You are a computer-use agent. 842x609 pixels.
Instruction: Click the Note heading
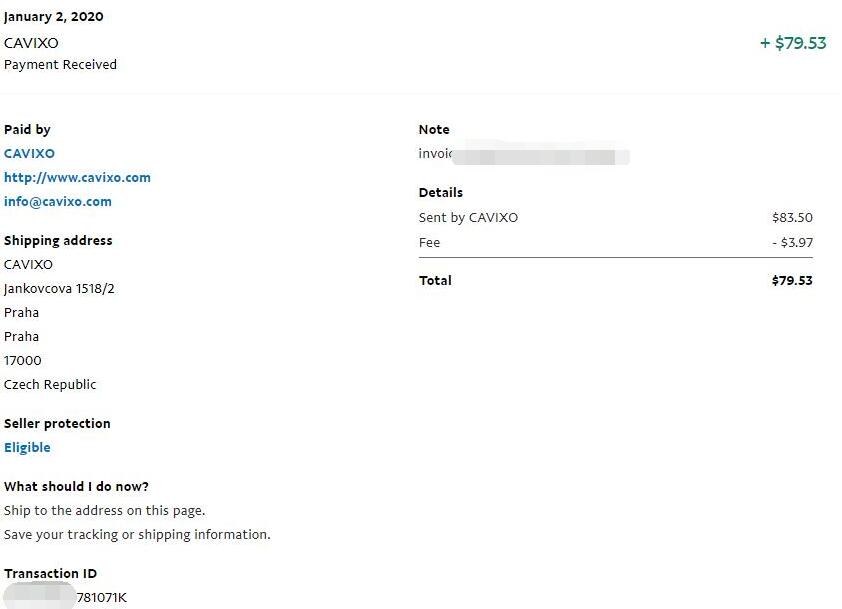click(434, 129)
